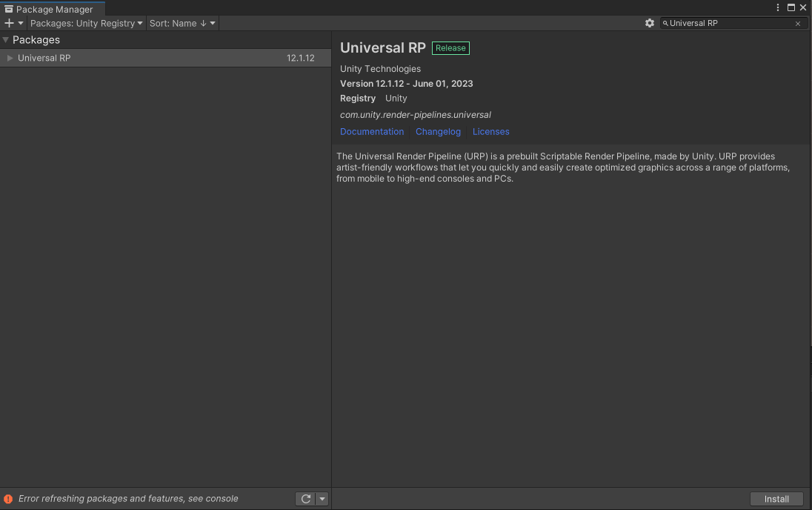Click the error refreshing packages status message
Viewport: 812px width, 510px height.
click(x=128, y=499)
